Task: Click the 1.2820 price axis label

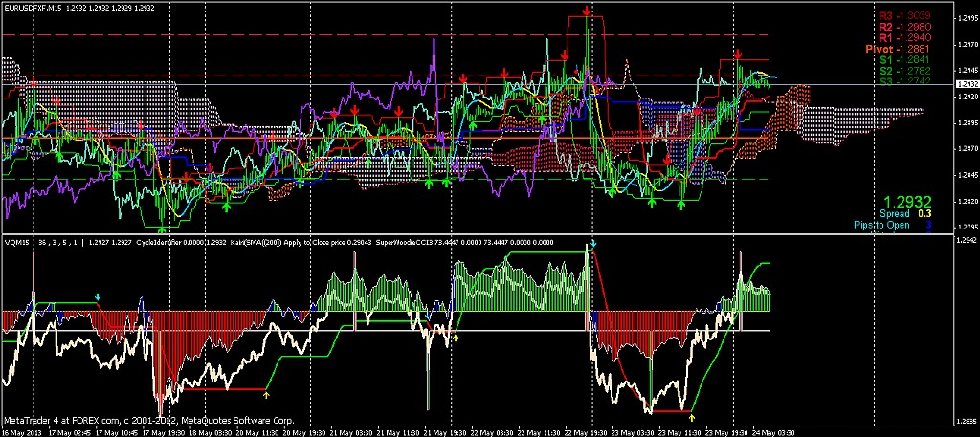Action: 968,202
